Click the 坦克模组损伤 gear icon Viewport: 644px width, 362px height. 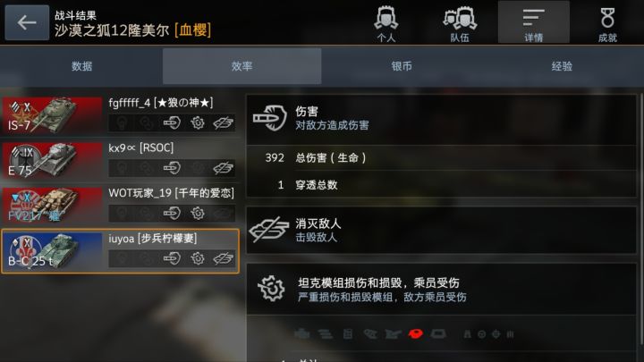pyautogui.click(x=271, y=289)
